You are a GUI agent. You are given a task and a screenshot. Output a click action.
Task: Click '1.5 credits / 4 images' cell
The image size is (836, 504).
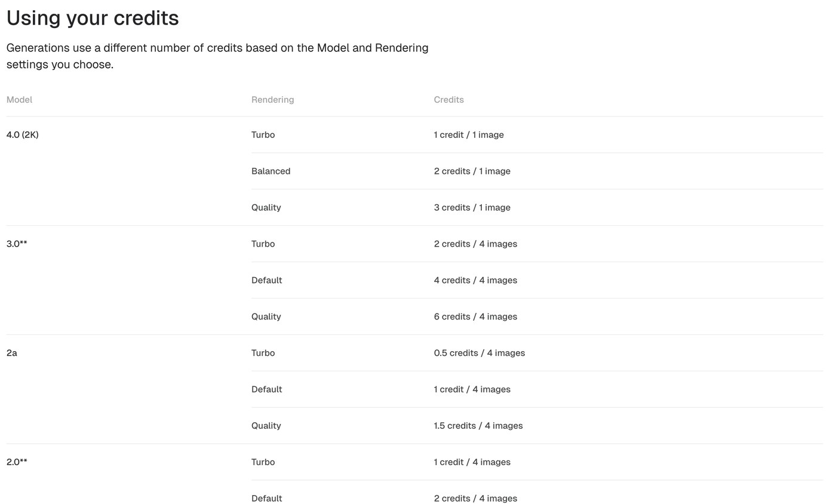(478, 426)
